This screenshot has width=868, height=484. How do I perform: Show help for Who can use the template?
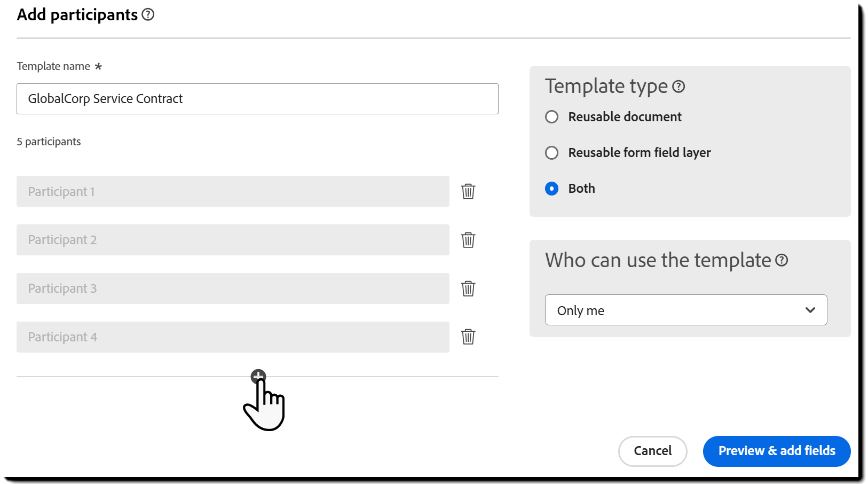point(782,260)
